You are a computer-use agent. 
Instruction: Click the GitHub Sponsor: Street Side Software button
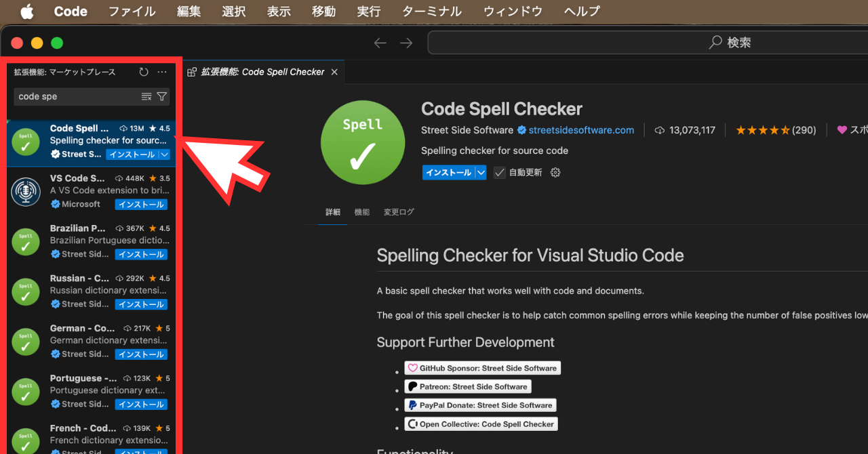click(x=482, y=367)
